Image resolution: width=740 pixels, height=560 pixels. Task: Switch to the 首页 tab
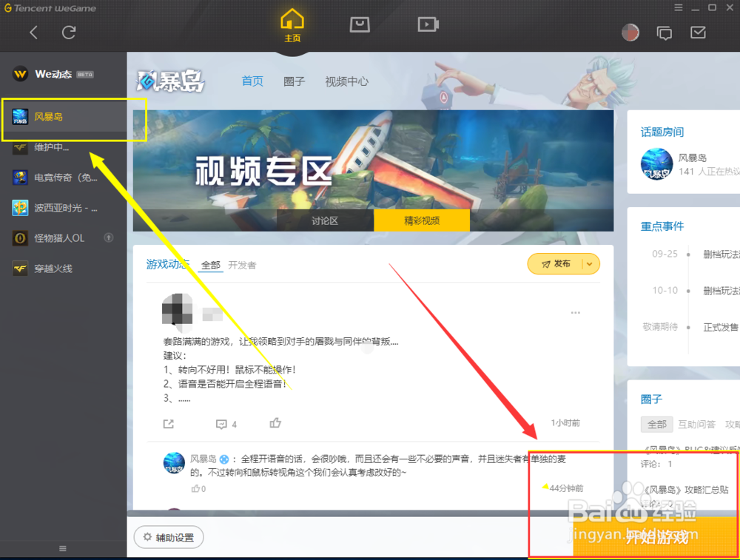pos(252,81)
